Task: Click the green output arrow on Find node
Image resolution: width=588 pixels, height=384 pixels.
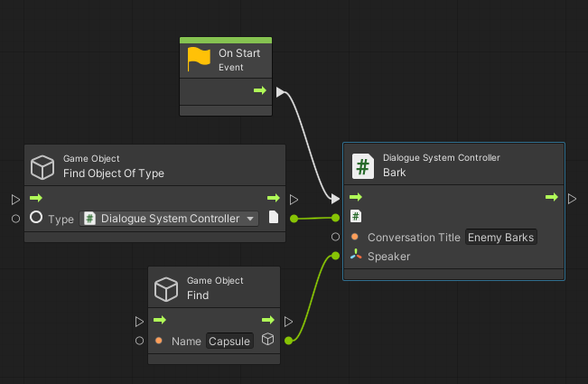Action: pos(268,320)
